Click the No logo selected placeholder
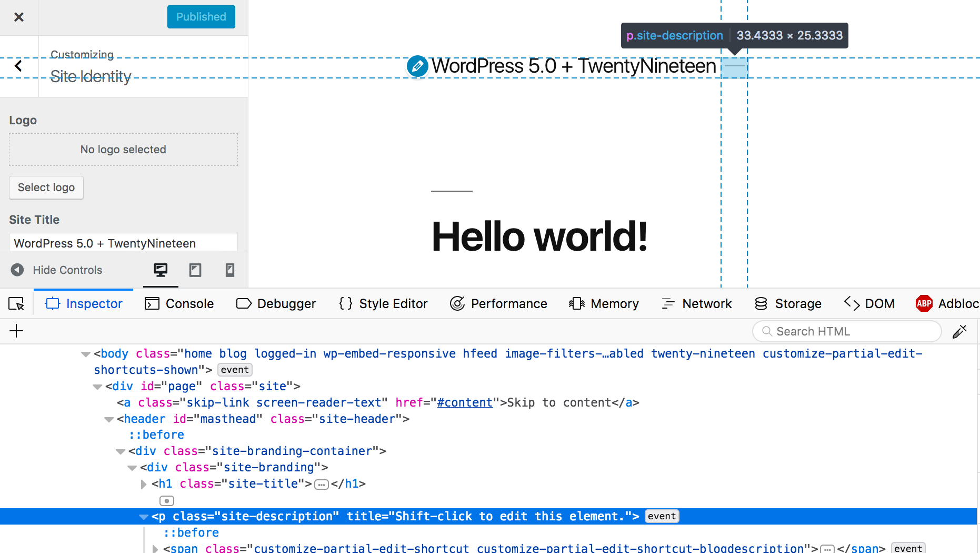 pyautogui.click(x=123, y=150)
